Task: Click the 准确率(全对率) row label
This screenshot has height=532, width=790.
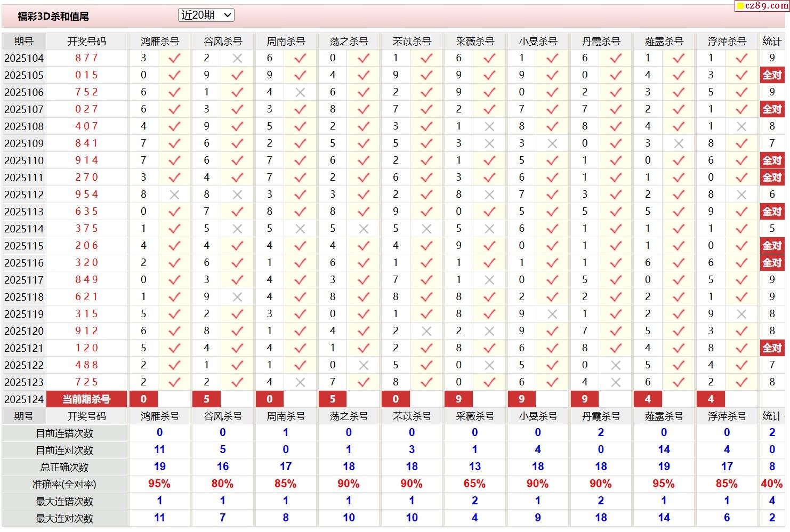Action: [x=65, y=485]
